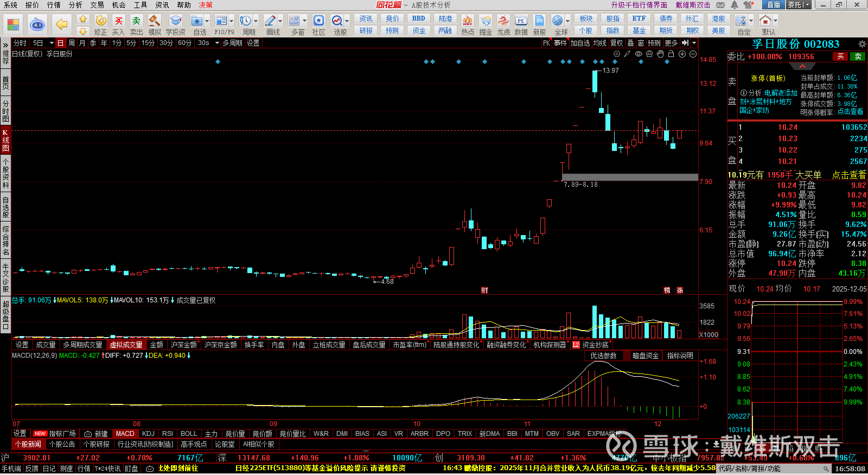The width and height of the screenshot is (868, 475).
Task: Click the 优选参数 button
Action: coord(603,356)
